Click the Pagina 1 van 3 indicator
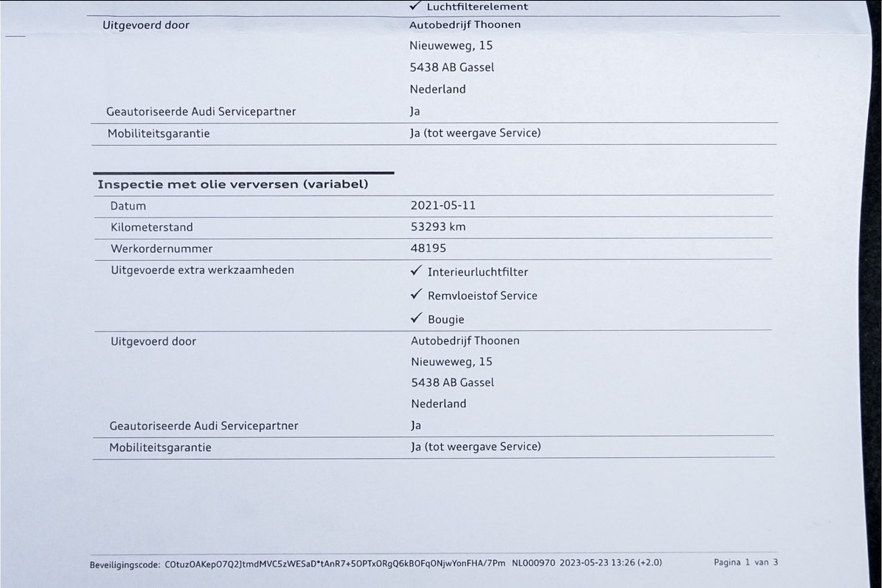 point(745,562)
